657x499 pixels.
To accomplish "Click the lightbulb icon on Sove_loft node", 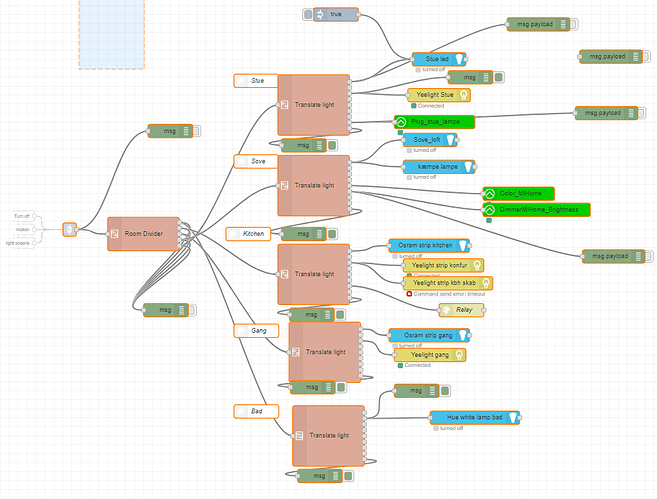I will click(450, 140).
